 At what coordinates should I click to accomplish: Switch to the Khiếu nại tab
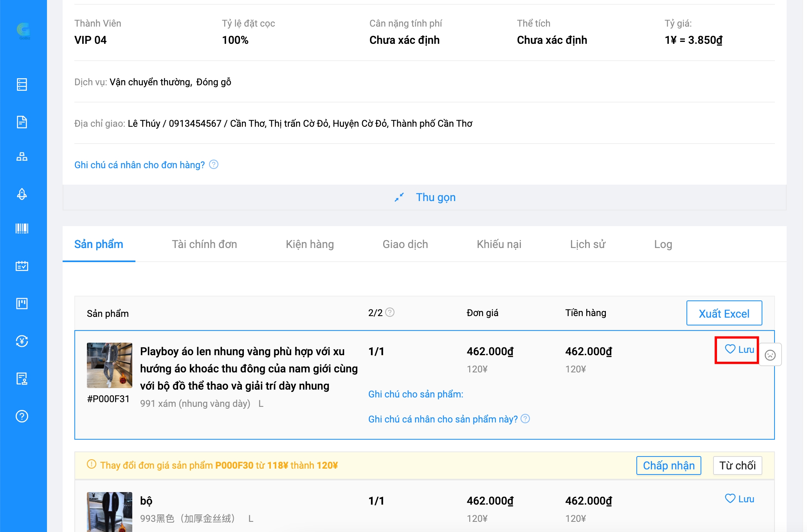coord(499,244)
